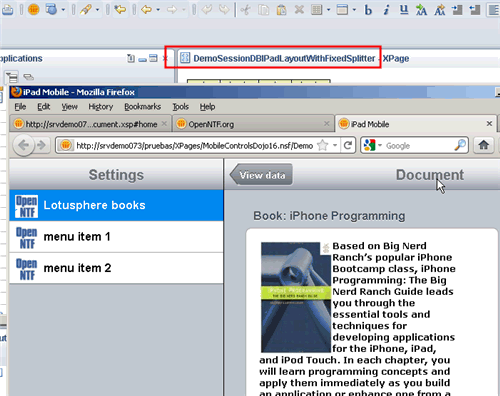Screen dimensions: 500x396
Task: Click the blue globe preview-in-browser icon
Action: point(52,9)
